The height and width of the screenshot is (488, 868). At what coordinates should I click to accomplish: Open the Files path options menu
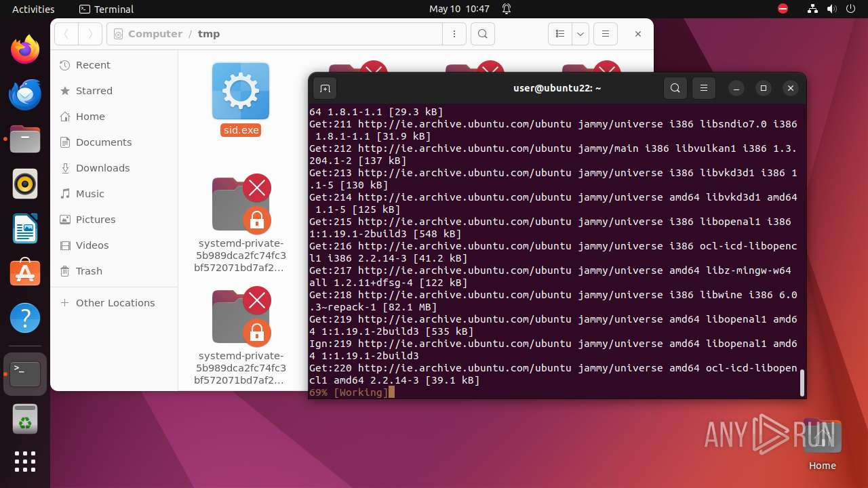click(x=454, y=34)
